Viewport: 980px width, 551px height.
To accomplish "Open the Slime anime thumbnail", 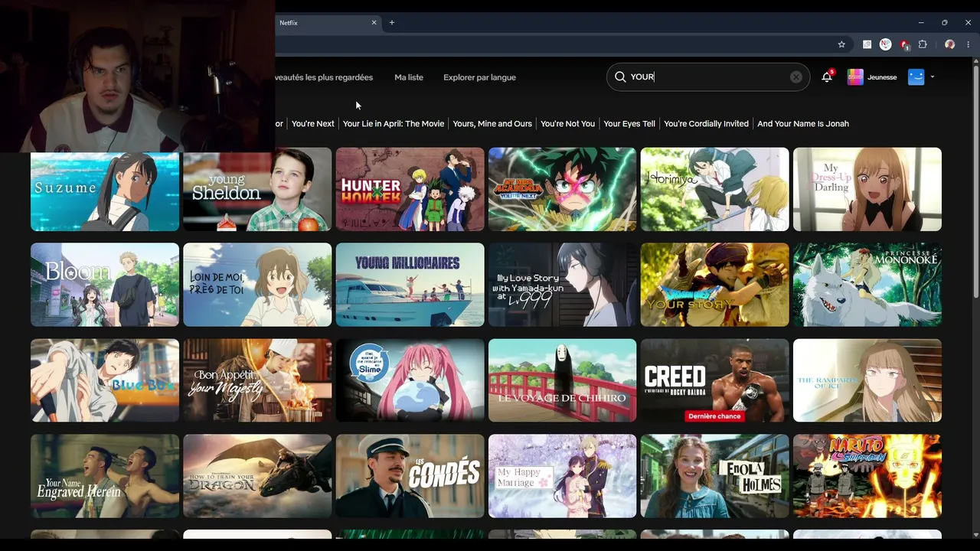I will click(x=410, y=380).
